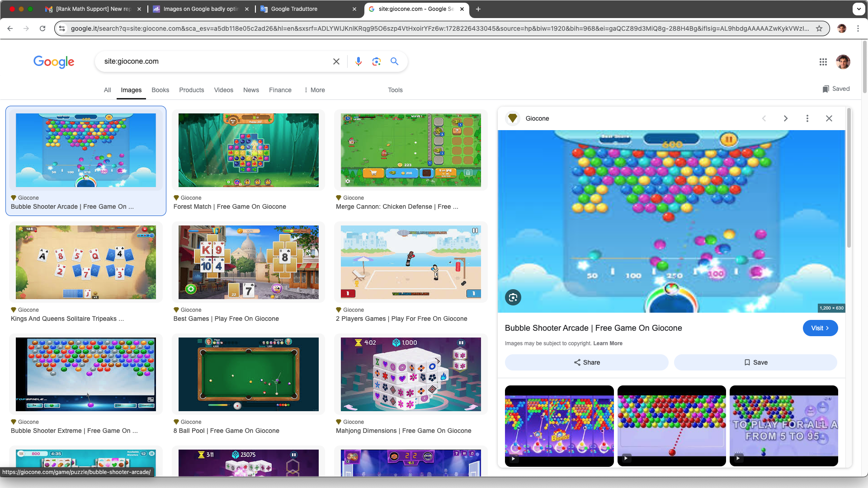Image resolution: width=868 pixels, height=488 pixels.
Task: Open the Tools options
Action: click(x=395, y=90)
